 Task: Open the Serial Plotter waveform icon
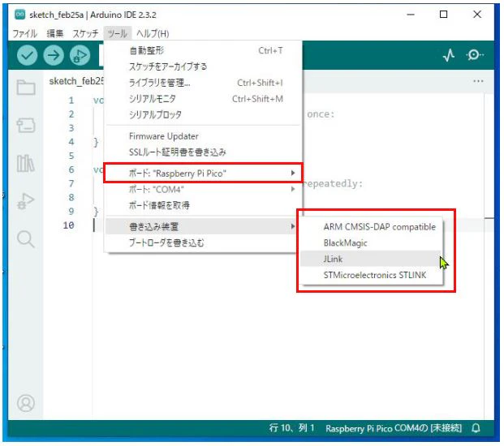coord(449,55)
